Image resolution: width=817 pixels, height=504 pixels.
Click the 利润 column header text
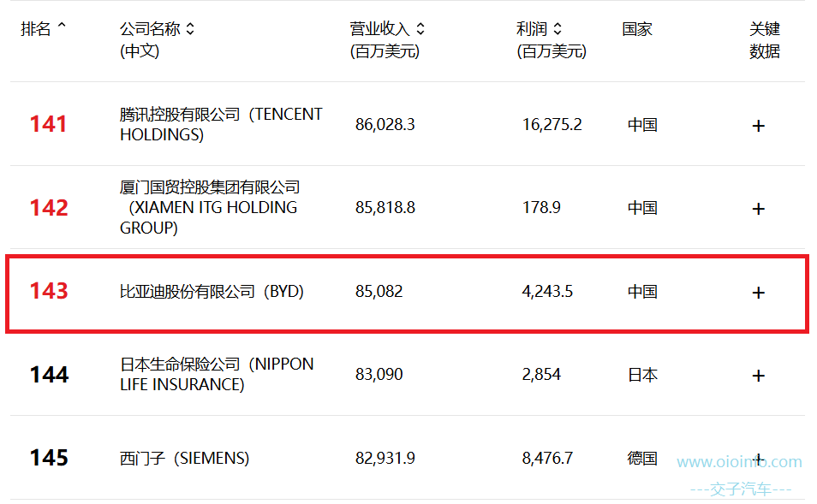pyautogui.click(x=532, y=28)
